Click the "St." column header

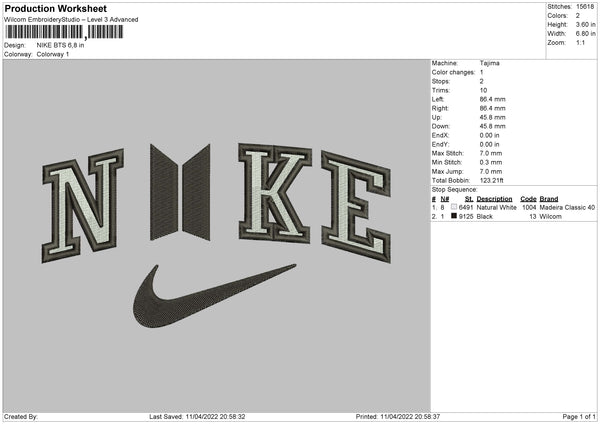point(469,199)
